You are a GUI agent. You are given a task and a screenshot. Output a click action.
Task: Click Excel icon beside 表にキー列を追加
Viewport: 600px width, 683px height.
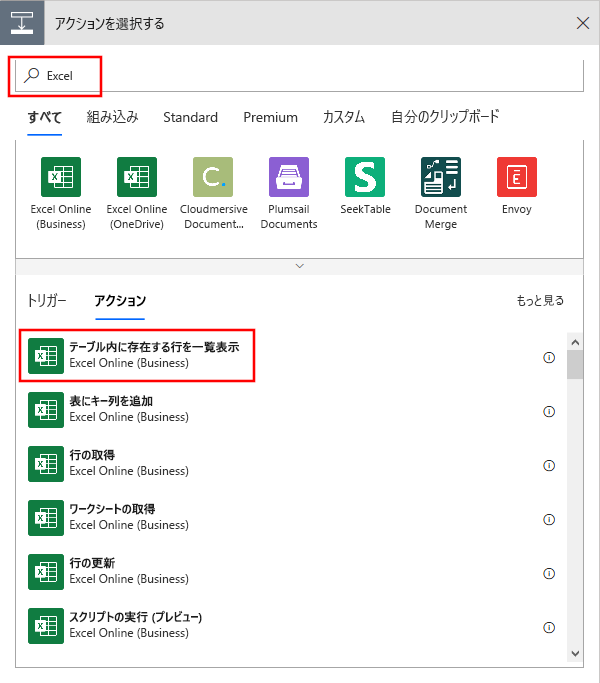click(46, 410)
